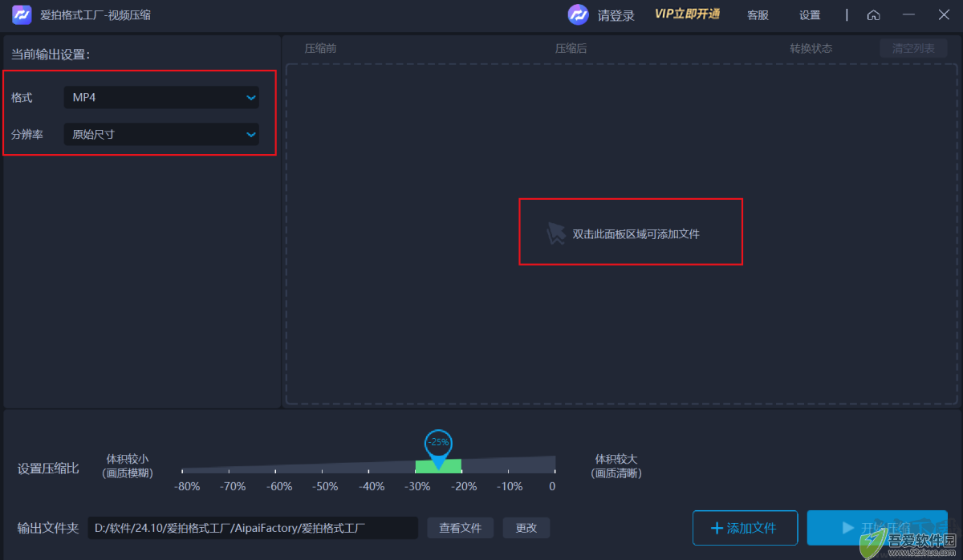Click the 查看文件 button
The height and width of the screenshot is (560, 963).
pyautogui.click(x=460, y=527)
